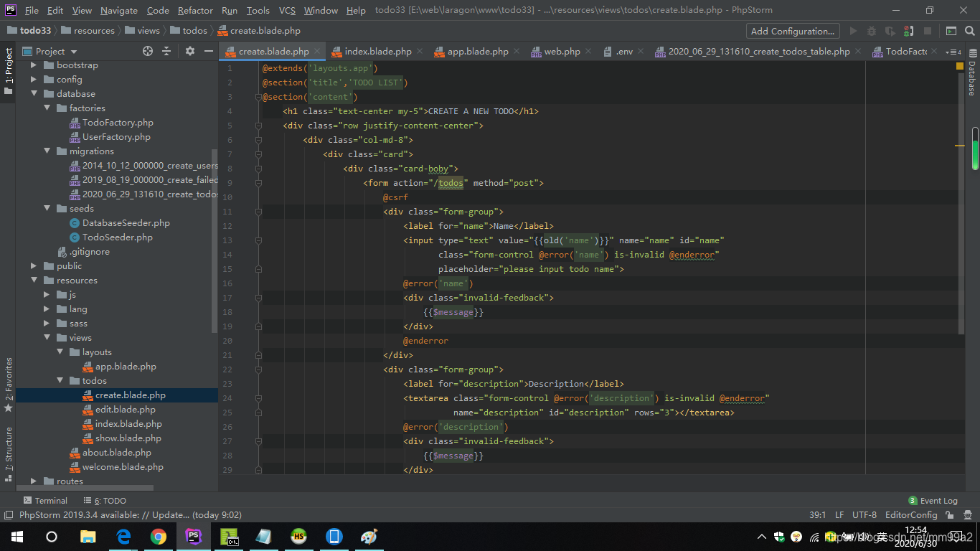Hide the Project panel with minus icon

pyautogui.click(x=208, y=51)
